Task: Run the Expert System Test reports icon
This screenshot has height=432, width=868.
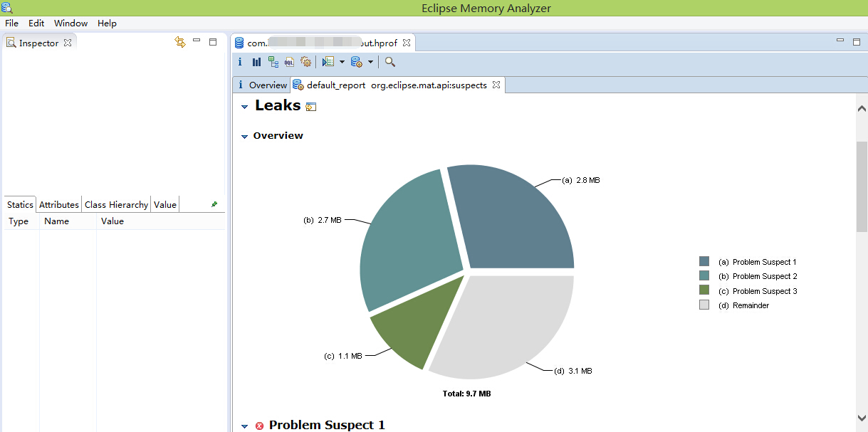Action: (328, 62)
